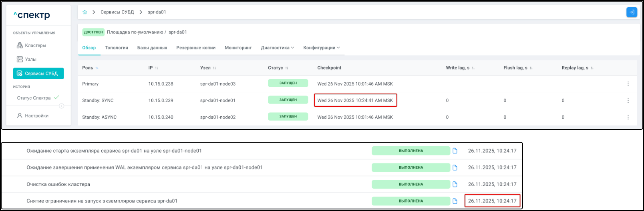Screen dimensions: 644x211
Task: Click Сервисы СУБД breadcrumb link
Action: (x=117, y=12)
